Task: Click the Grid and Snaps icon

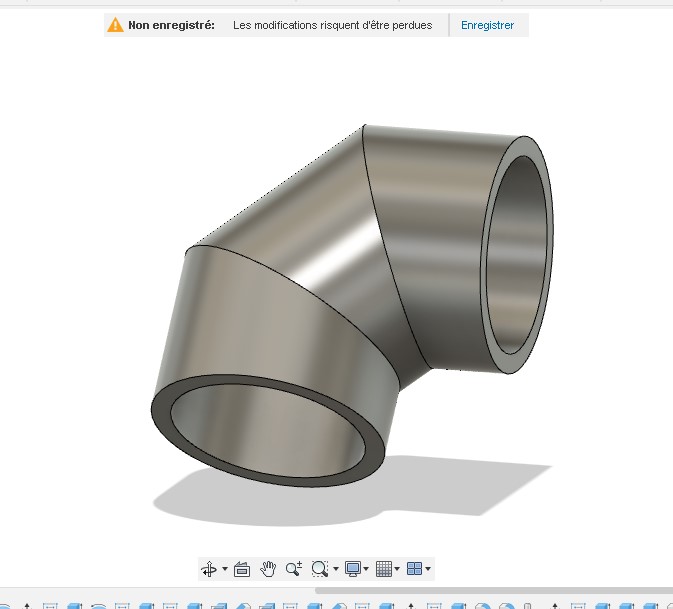Action: (x=384, y=569)
